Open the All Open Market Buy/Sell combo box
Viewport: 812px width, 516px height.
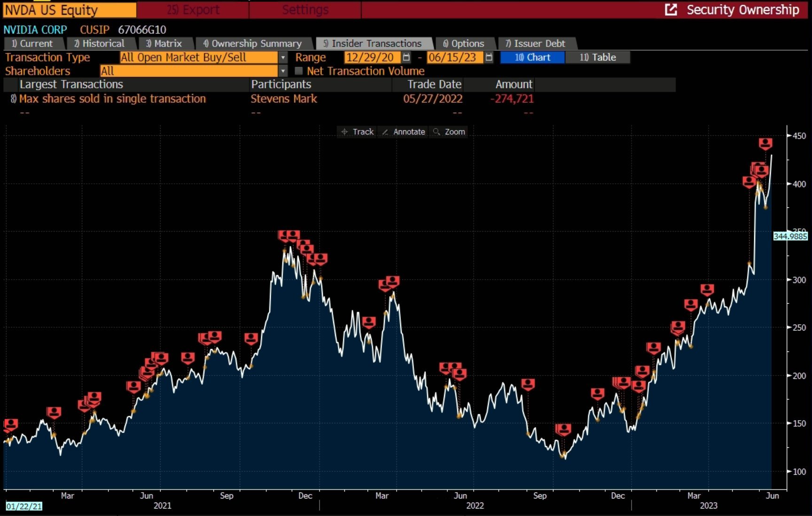pyautogui.click(x=199, y=57)
